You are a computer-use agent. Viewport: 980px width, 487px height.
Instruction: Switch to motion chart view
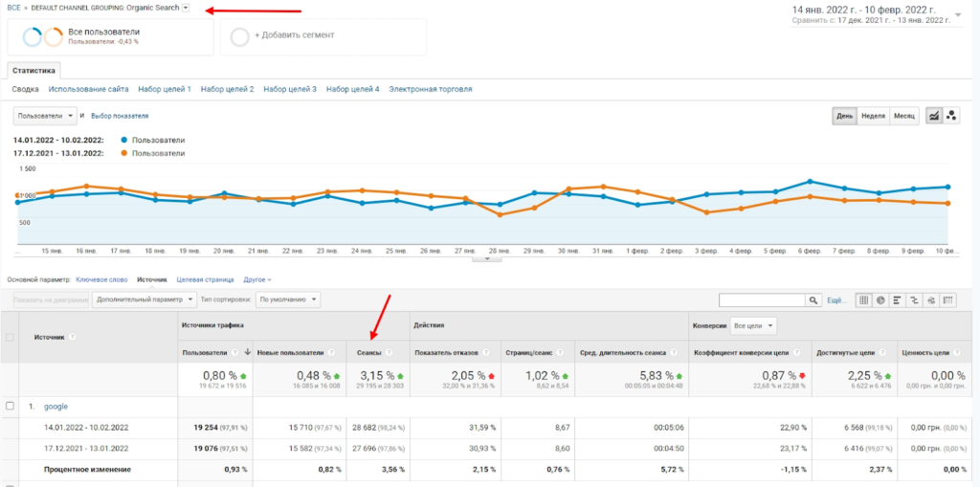click(952, 116)
